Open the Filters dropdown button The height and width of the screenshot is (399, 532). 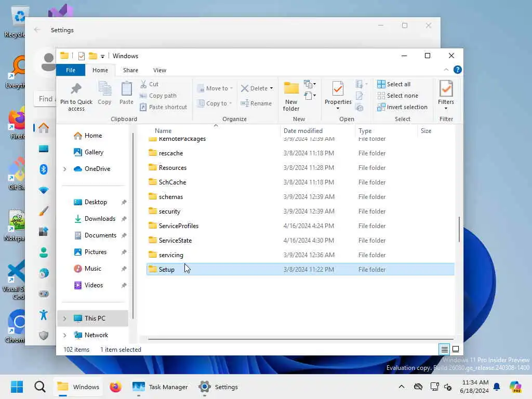(446, 96)
